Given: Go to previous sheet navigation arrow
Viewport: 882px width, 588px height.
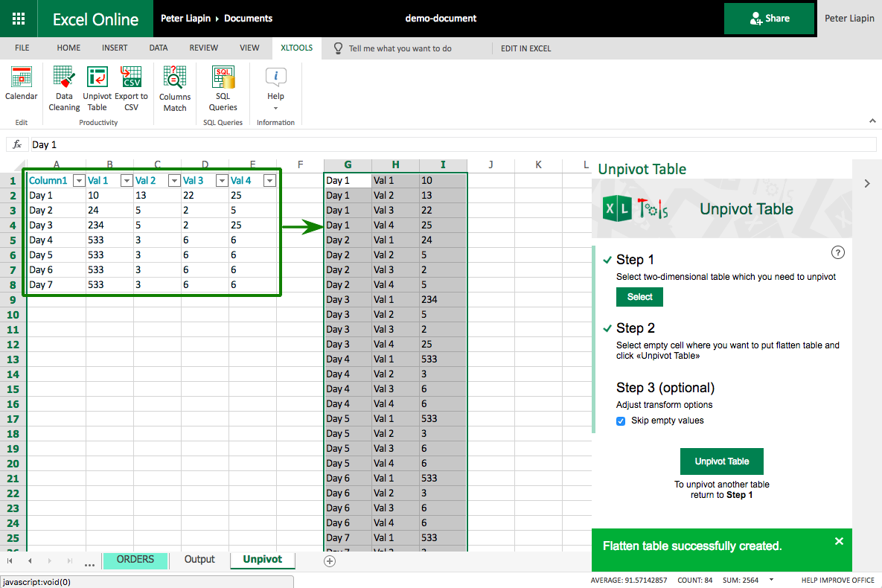Looking at the screenshot, I should point(30,560).
